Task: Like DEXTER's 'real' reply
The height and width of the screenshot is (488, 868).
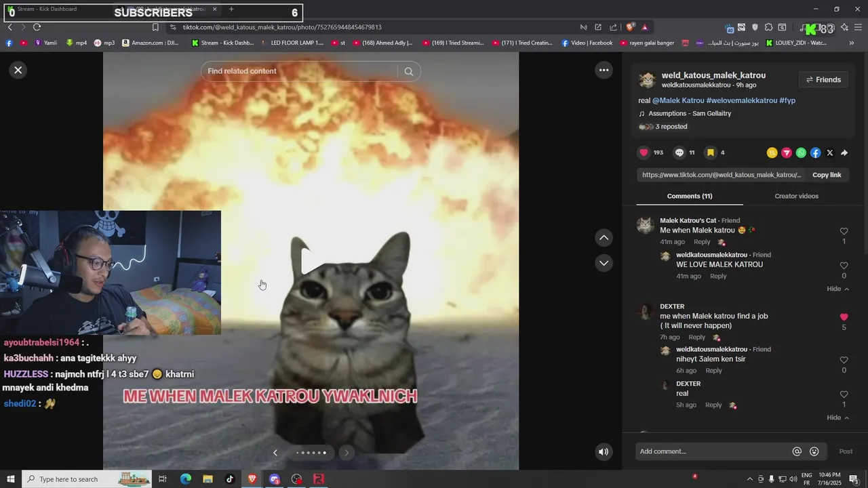Action: [844, 394]
